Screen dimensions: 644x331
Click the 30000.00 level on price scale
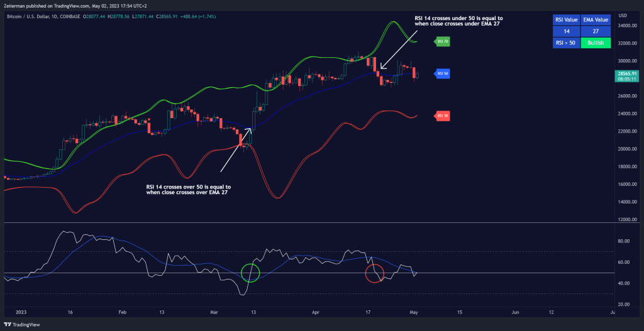(x=625, y=61)
